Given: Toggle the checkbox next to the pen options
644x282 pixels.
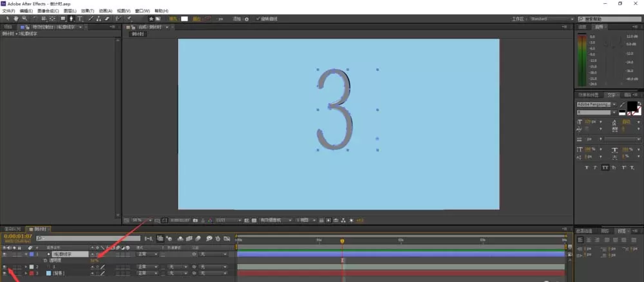Looking at the screenshot, I should pos(258,19).
